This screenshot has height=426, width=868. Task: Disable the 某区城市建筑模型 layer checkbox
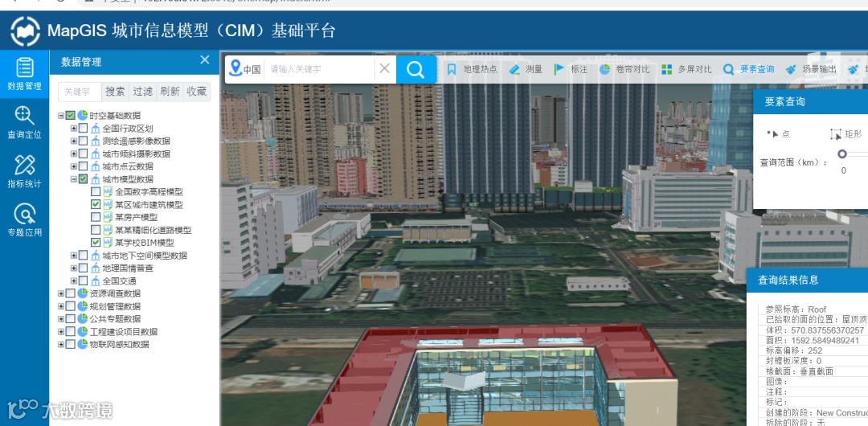[x=96, y=204]
